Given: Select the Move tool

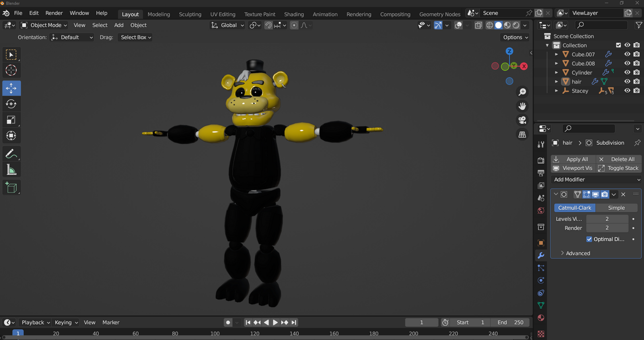Looking at the screenshot, I should (x=11, y=88).
